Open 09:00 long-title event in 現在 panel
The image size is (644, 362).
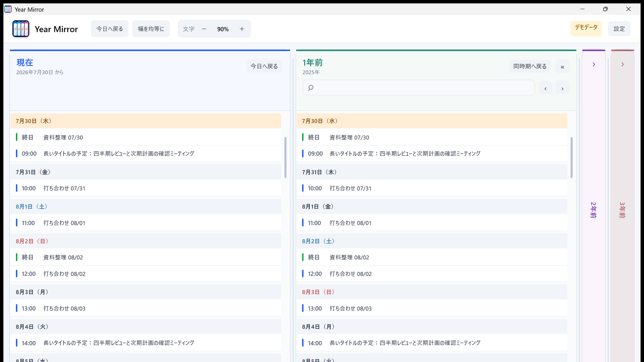pyautogui.click(x=146, y=154)
